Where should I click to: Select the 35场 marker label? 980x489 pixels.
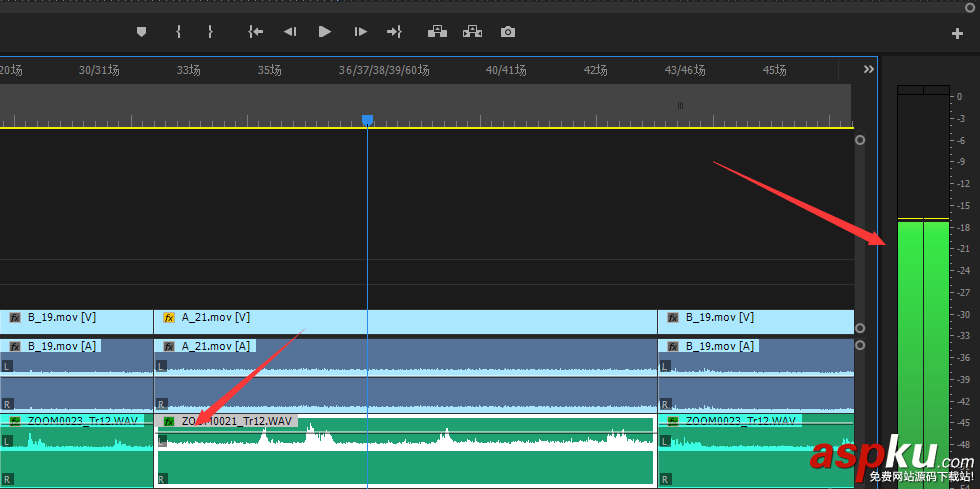coord(269,71)
